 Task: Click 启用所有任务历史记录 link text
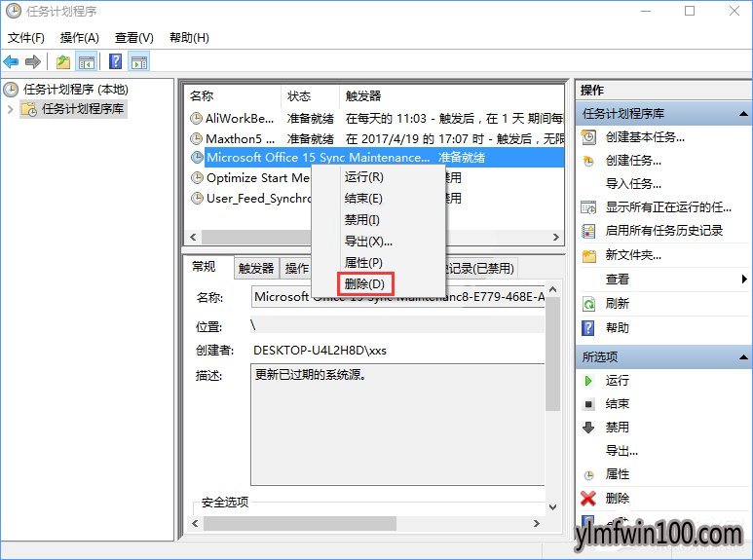(663, 231)
